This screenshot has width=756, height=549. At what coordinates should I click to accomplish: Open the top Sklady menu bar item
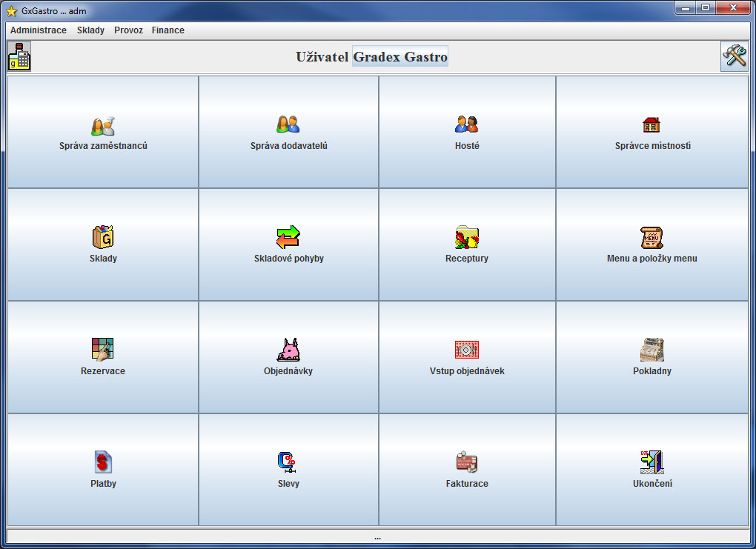point(90,30)
